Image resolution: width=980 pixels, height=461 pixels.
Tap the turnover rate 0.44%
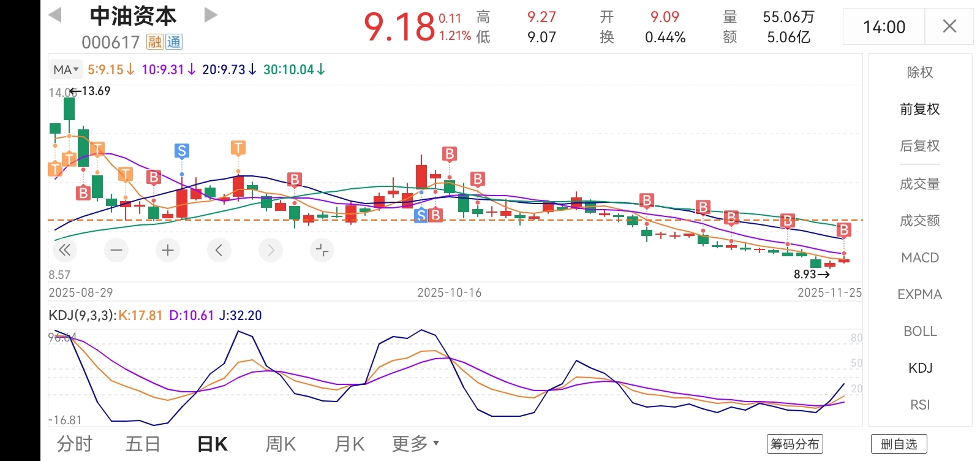665,37
